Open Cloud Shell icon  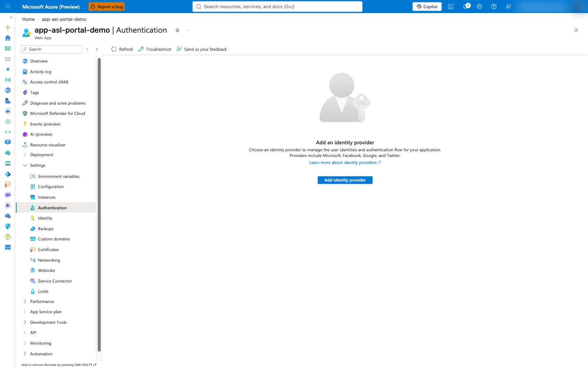pyautogui.click(x=451, y=7)
